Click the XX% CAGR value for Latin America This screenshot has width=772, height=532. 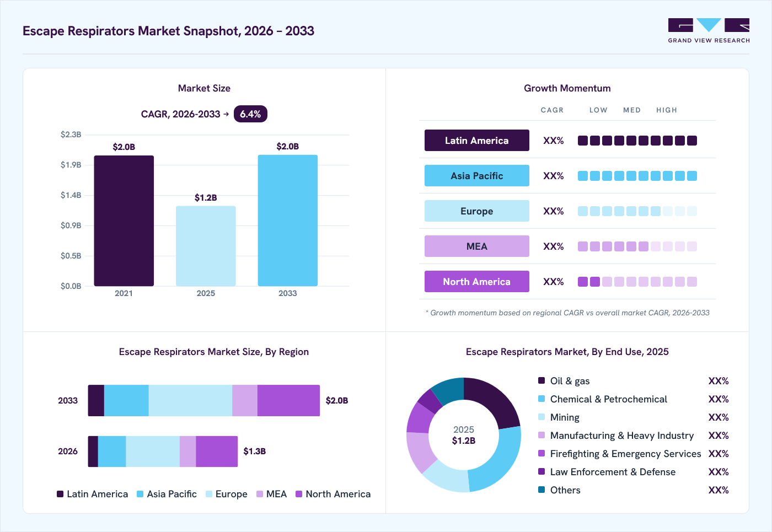click(x=554, y=141)
